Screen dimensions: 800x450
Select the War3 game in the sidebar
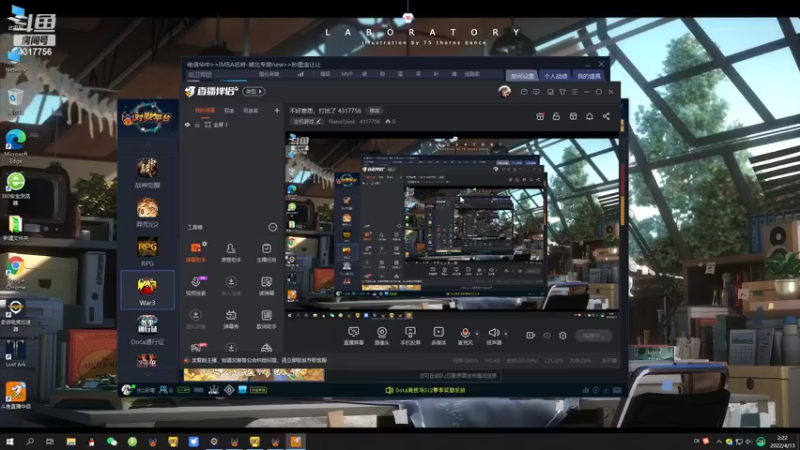click(147, 290)
